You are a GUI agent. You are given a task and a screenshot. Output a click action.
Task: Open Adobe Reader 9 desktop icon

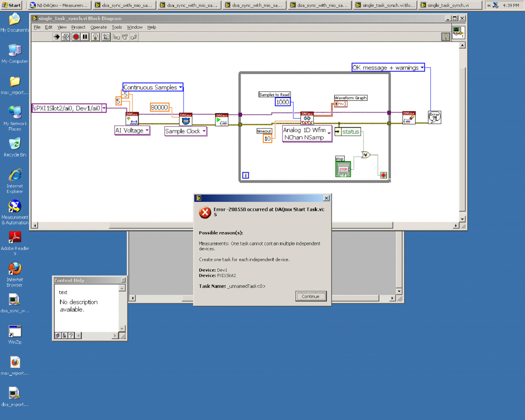(15, 243)
